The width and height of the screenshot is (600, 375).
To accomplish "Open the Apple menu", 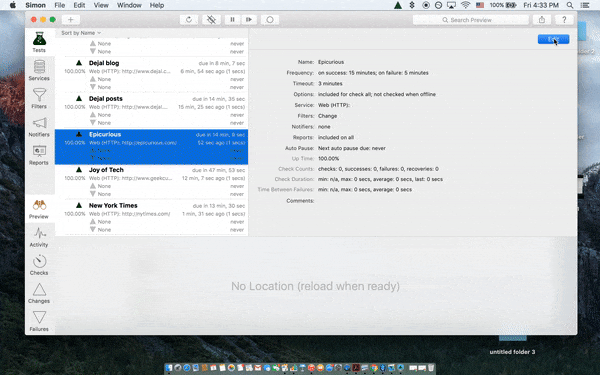I will pyautogui.click(x=13, y=5).
